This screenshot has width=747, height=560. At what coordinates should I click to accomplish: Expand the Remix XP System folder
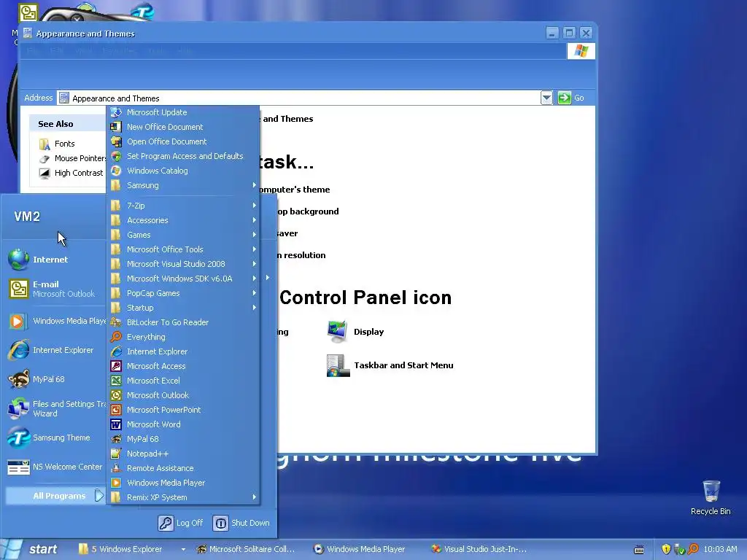pos(183,497)
